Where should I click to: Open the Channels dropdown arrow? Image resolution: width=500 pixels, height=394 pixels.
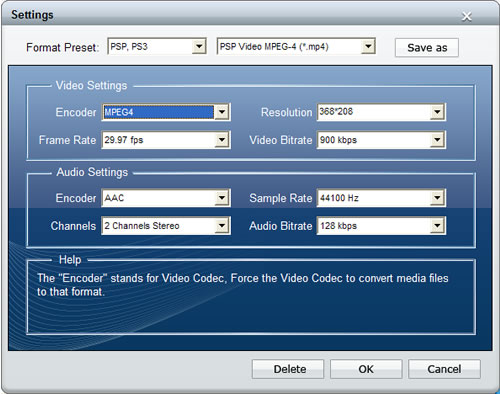pos(222,226)
